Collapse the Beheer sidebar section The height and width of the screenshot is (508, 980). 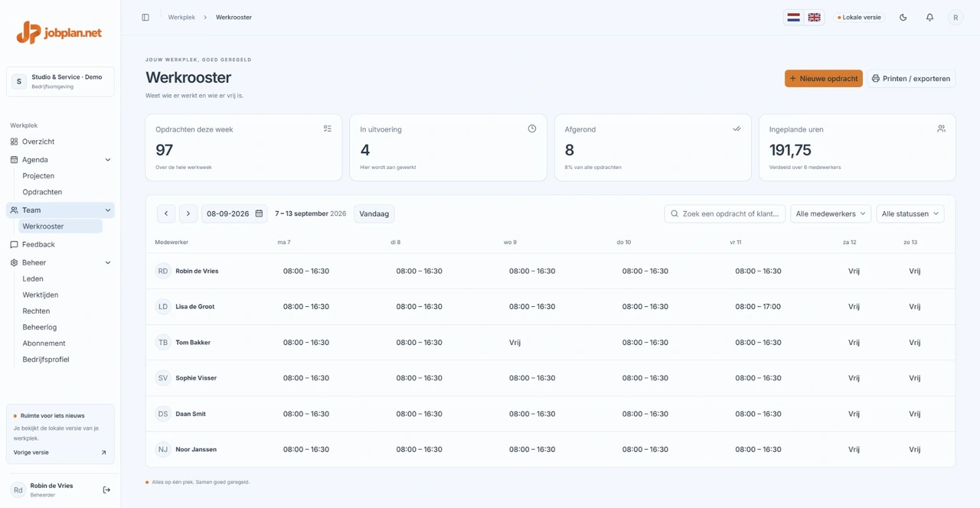click(x=107, y=262)
